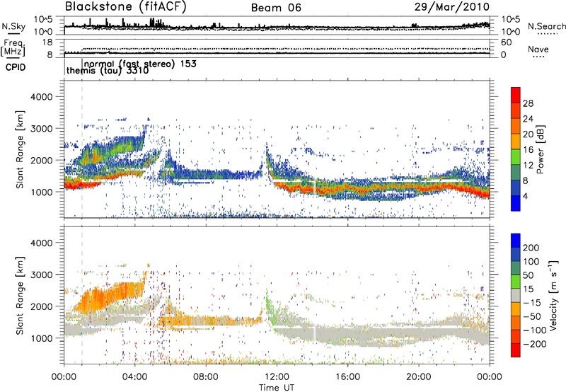Screen dimensions: 566x392
Task: Click 'normal (fast stereo) 153' CPID text
Action: pos(140,64)
